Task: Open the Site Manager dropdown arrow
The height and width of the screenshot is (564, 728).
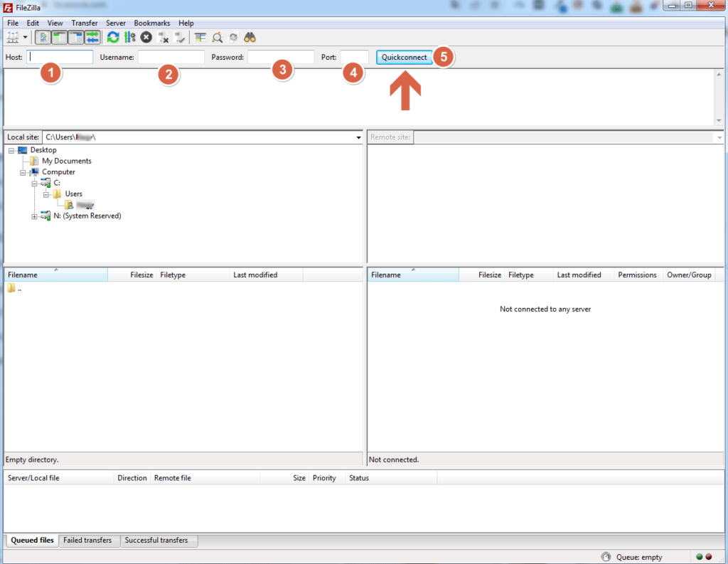Action: pos(25,37)
